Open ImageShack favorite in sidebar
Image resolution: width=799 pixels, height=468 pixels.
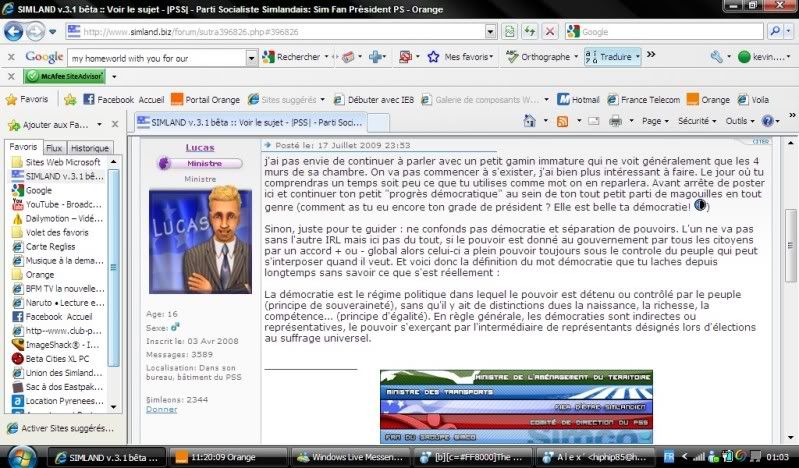point(57,345)
